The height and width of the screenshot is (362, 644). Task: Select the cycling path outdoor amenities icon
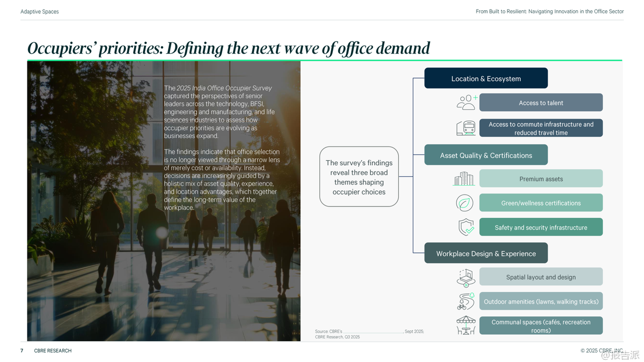465,301
